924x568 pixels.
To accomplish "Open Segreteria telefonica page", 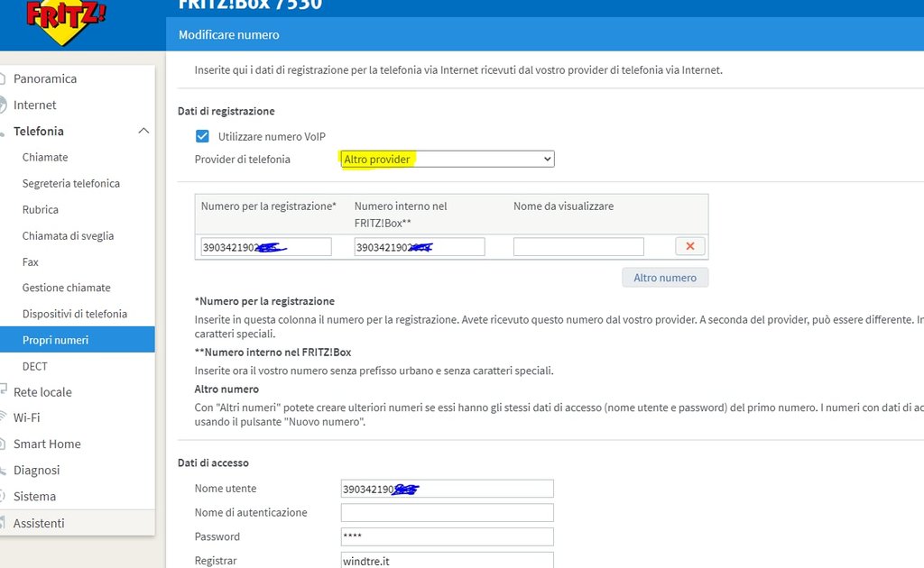I will [x=70, y=183].
